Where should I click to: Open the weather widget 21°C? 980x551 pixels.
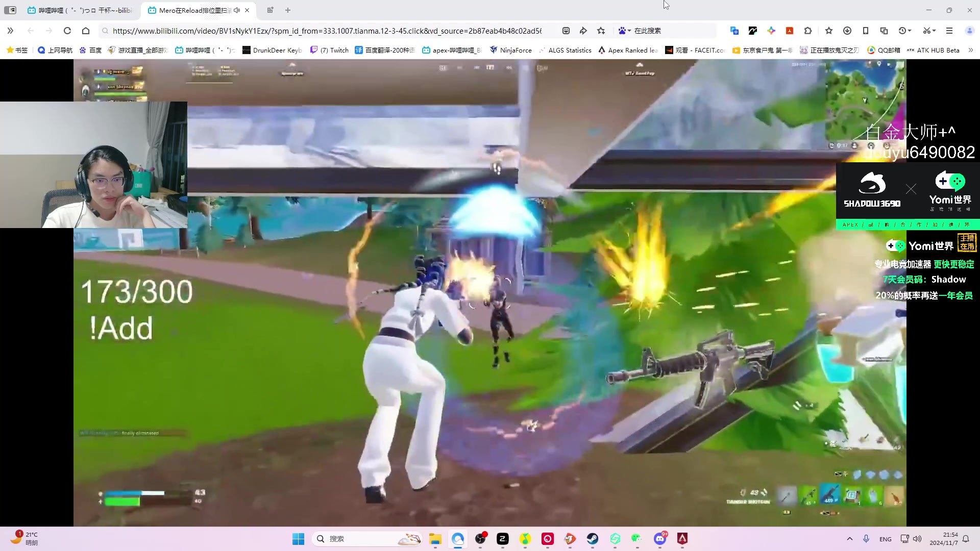(26, 539)
